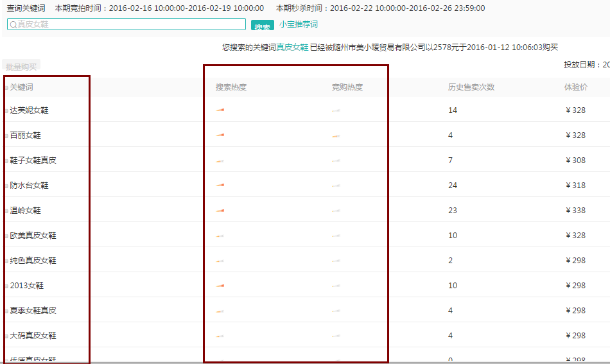Click the search heat bars for 温岭女鞋

click(220, 211)
